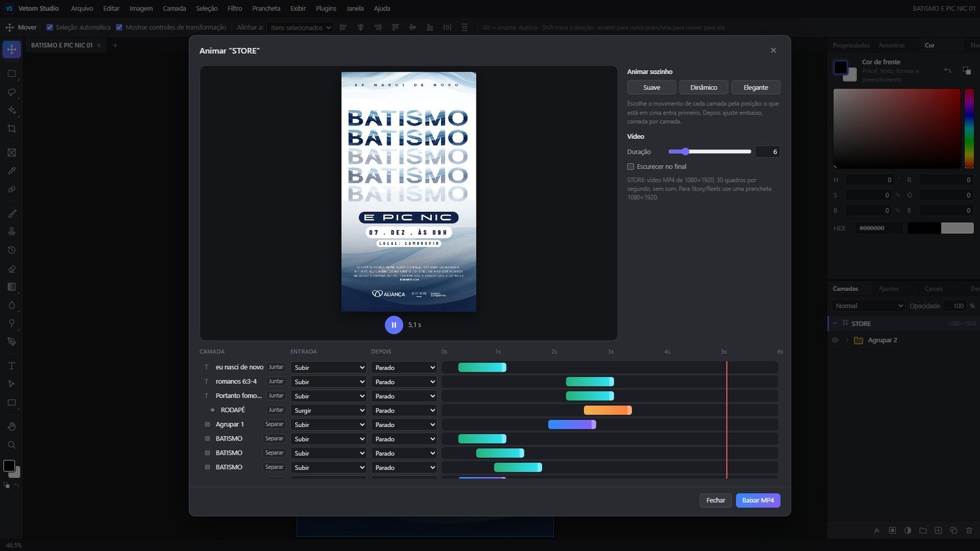Toggle visibility eye of Agrupar 2 layer

coord(835,340)
